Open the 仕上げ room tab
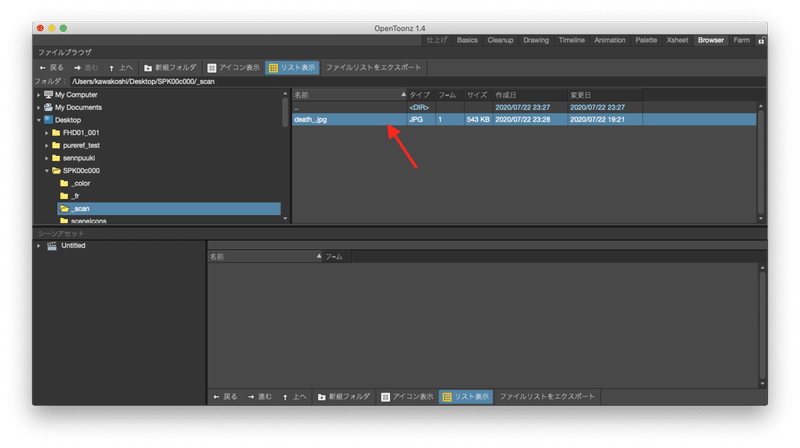 point(437,40)
